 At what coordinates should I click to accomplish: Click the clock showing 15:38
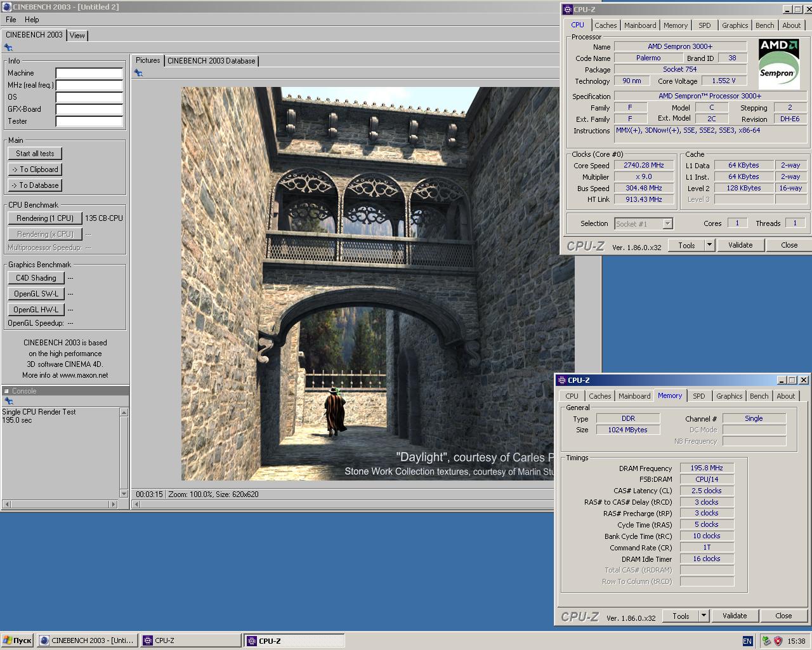pos(796,641)
